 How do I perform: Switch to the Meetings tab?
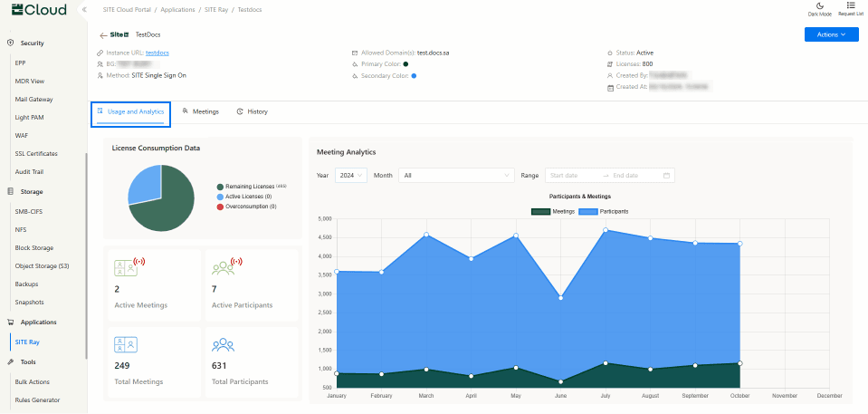[200, 111]
